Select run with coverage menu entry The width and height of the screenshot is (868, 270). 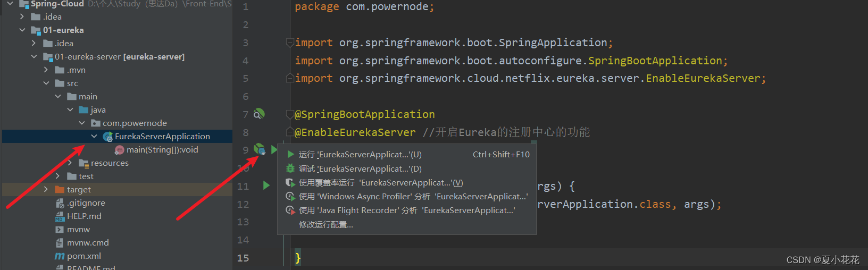point(407,182)
